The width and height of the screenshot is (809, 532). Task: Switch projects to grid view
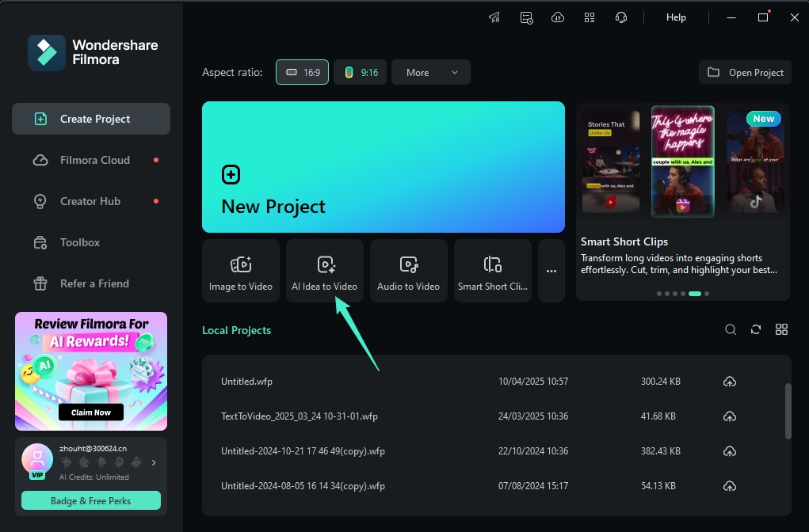click(x=781, y=329)
